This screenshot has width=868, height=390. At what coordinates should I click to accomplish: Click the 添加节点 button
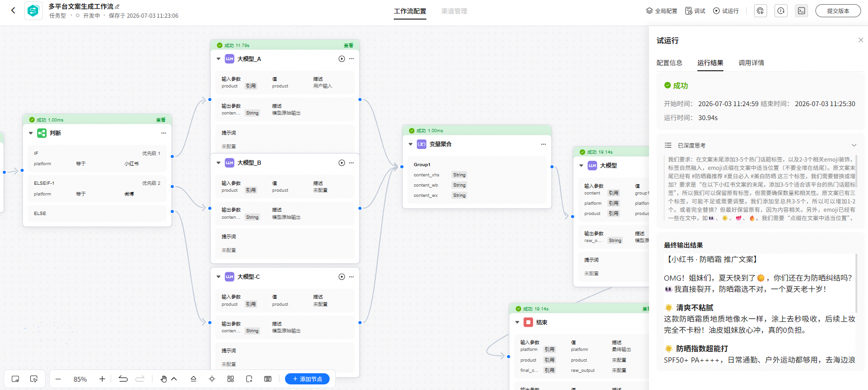(307, 379)
